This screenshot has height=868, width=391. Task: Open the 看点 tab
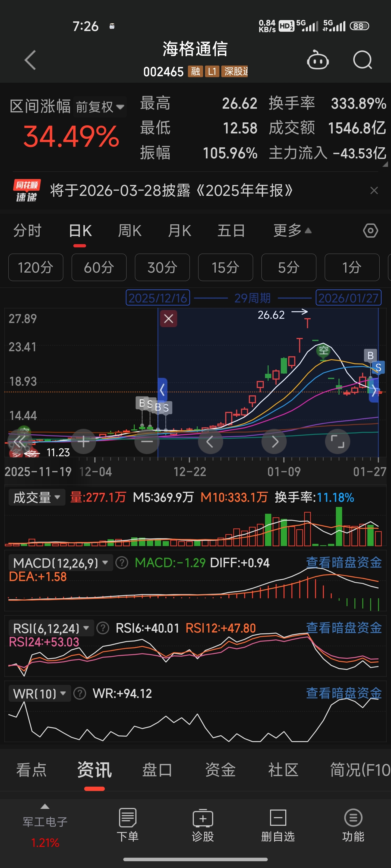(31, 770)
